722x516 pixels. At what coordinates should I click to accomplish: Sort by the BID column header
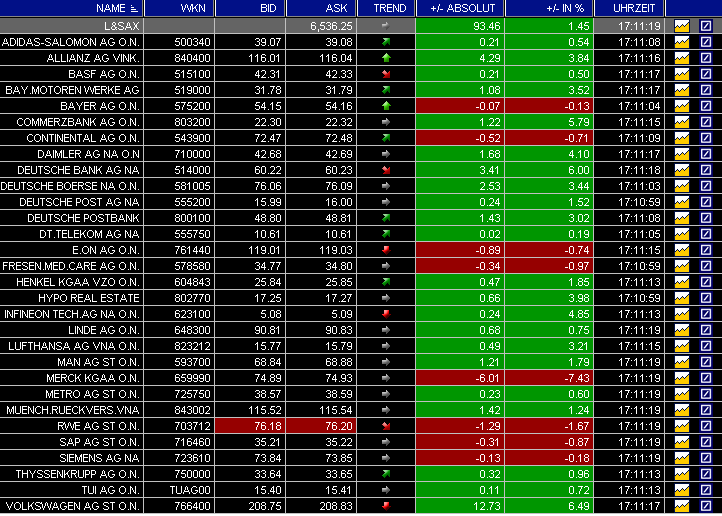coord(250,8)
